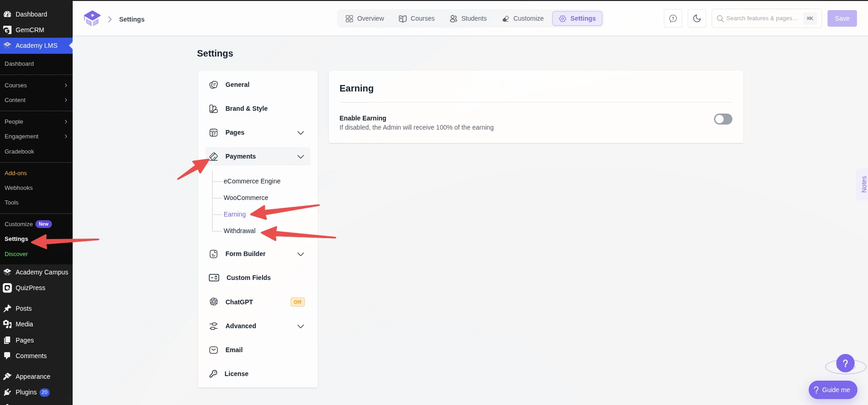Switch to the Courses top tab
868x405 pixels.
(417, 18)
